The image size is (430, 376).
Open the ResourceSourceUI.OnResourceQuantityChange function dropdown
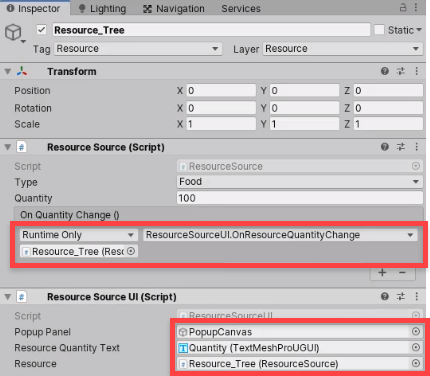tap(280, 235)
